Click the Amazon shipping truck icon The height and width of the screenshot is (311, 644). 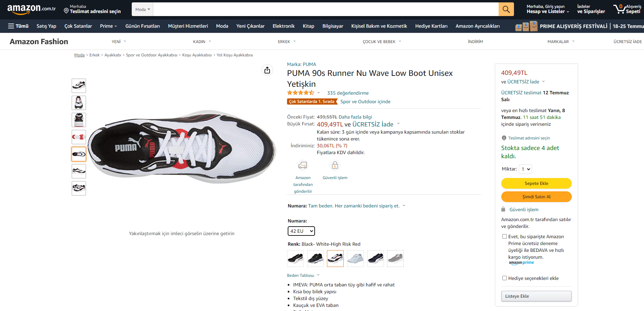click(x=303, y=165)
